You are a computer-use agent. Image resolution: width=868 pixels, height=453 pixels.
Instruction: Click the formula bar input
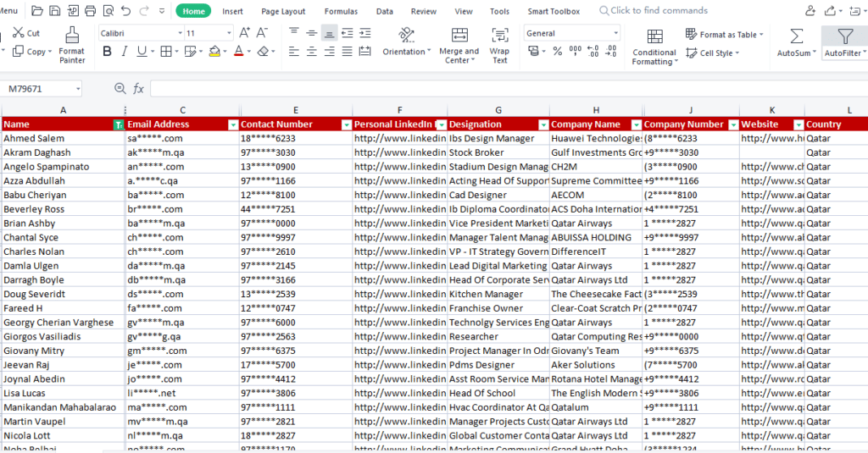509,89
